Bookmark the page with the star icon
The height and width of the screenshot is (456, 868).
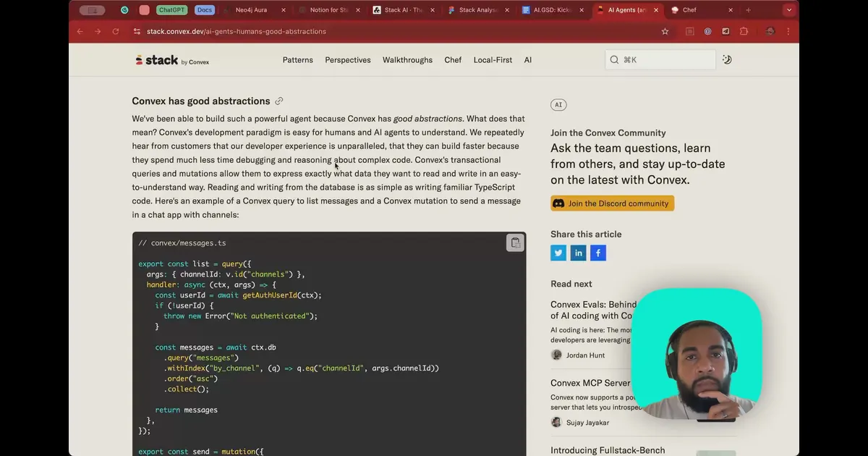665,31
